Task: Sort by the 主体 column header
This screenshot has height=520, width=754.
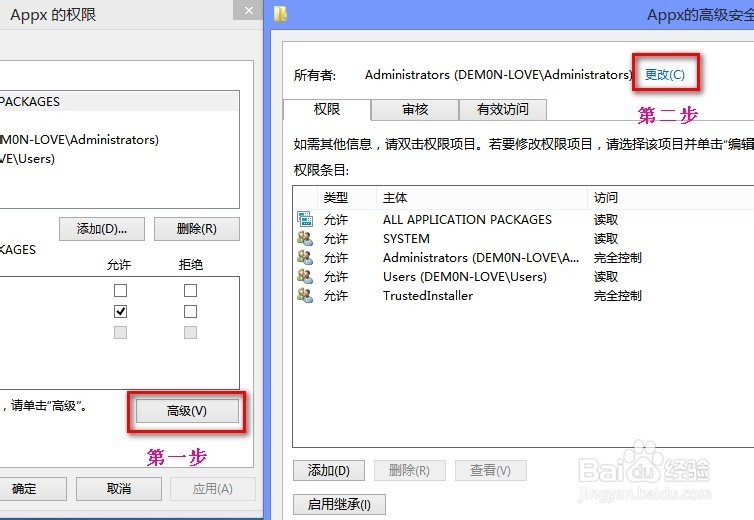Action: 482,198
